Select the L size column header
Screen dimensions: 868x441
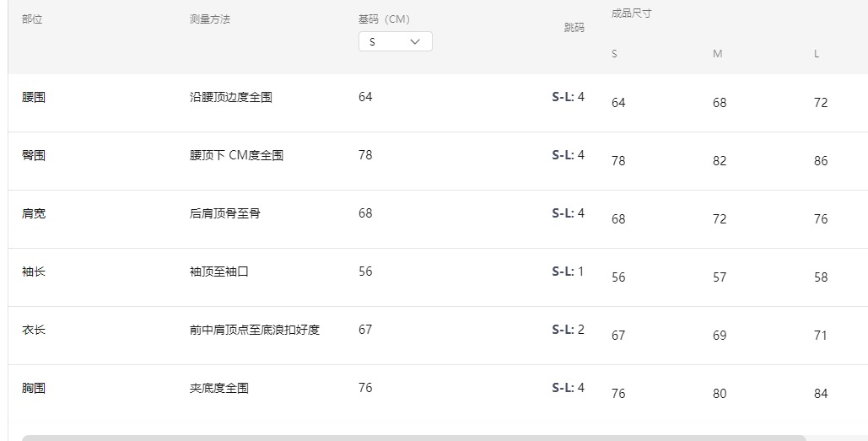pyautogui.click(x=817, y=54)
